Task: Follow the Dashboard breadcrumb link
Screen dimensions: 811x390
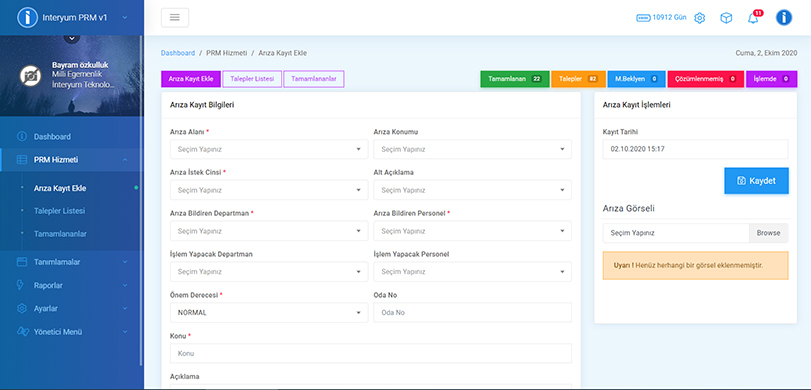Action: 178,53
